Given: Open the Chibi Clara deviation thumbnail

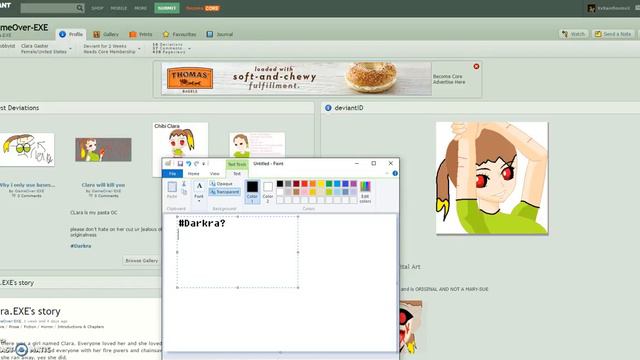Looking at the screenshot, I should 180,140.
